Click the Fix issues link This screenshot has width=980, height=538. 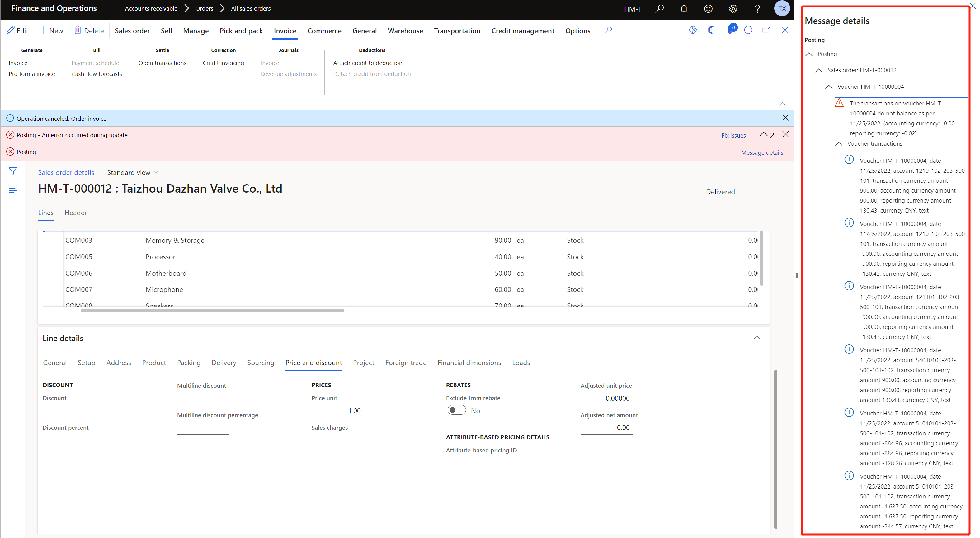733,135
